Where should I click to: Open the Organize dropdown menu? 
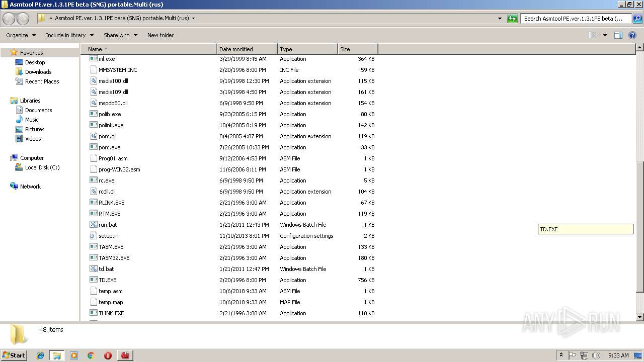(x=21, y=35)
